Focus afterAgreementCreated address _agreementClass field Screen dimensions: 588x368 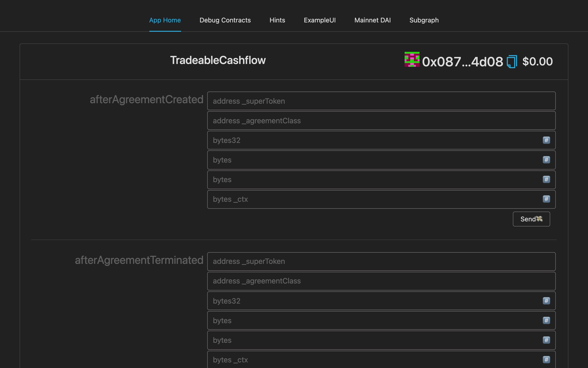click(381, 120)
